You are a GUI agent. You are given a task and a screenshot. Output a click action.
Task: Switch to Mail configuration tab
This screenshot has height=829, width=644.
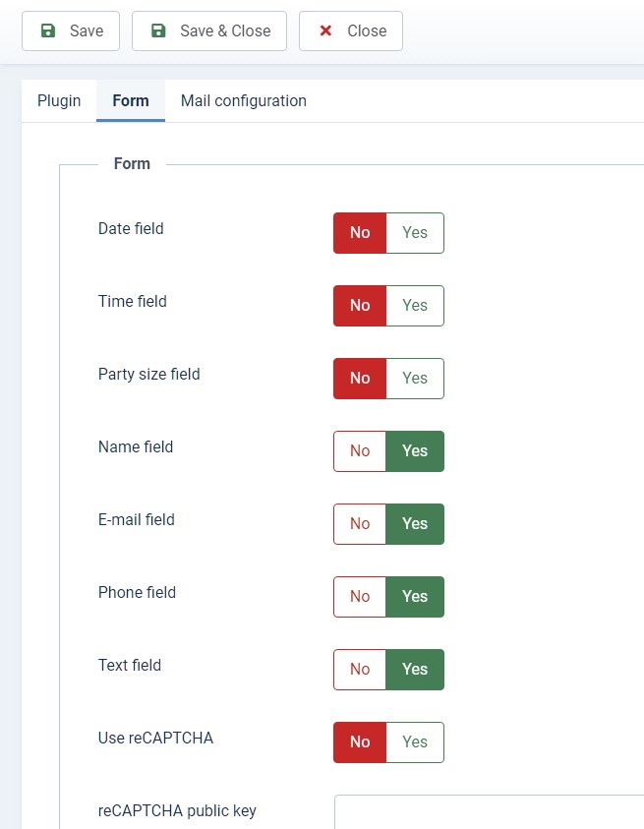coord(244,101)
